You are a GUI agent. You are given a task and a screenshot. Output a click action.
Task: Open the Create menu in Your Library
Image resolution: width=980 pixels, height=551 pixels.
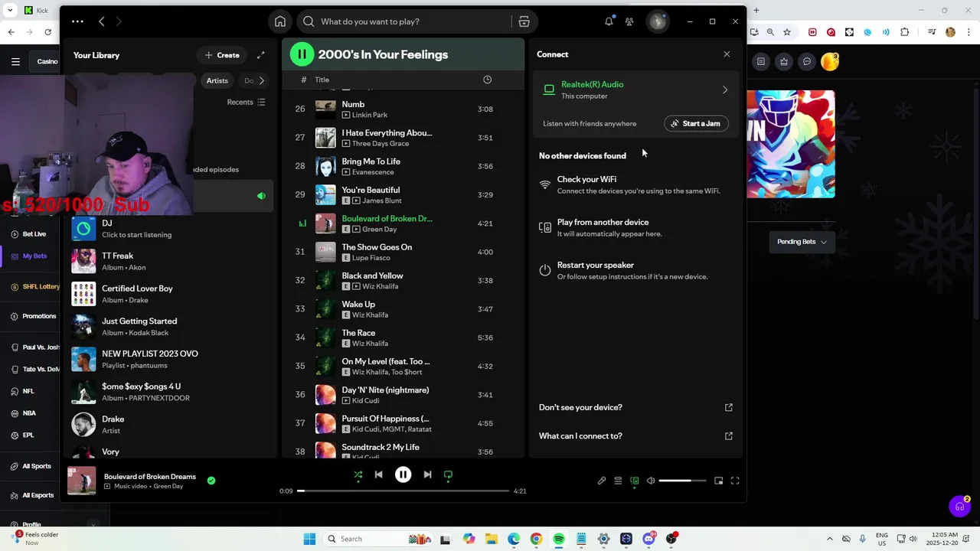click(x=222, y=55)
